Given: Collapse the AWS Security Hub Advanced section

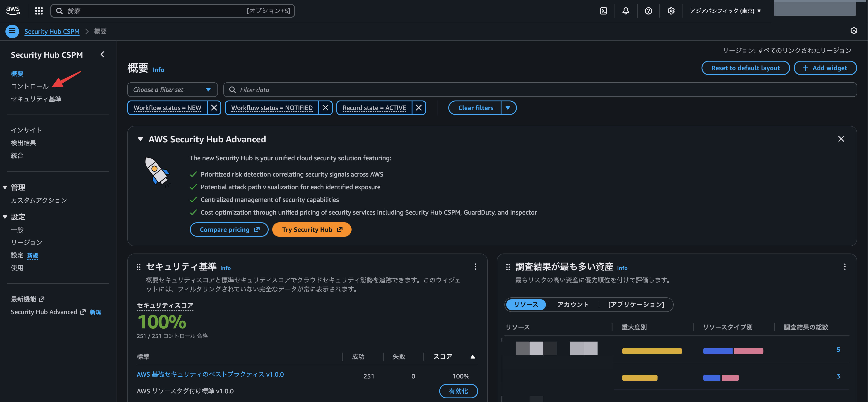Looking at the screenshot, I should coord(140,139).
